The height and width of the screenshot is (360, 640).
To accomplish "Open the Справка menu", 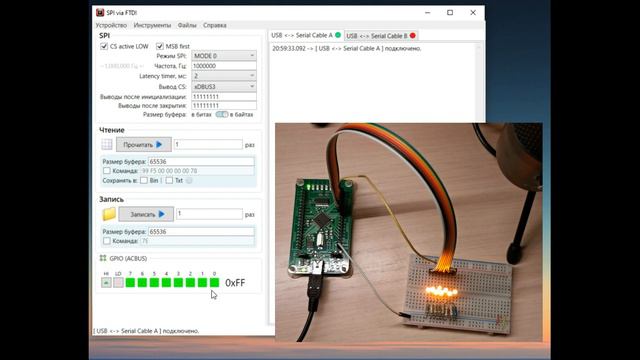I will 215,25.
